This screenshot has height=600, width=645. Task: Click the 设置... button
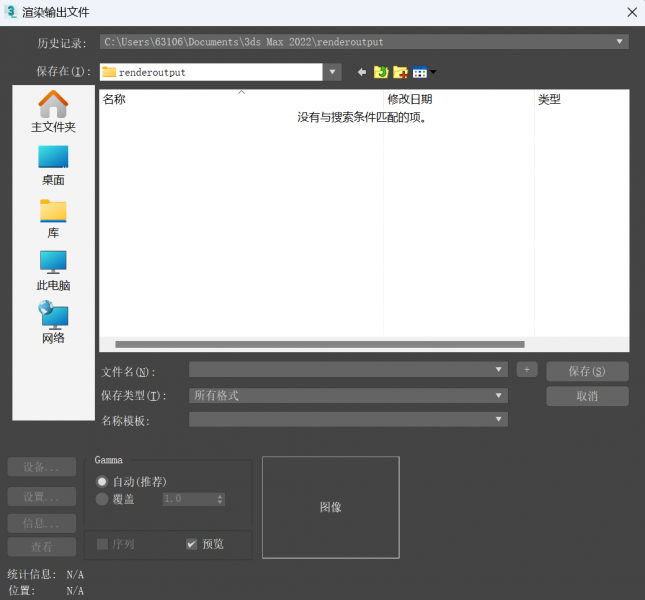42,496
